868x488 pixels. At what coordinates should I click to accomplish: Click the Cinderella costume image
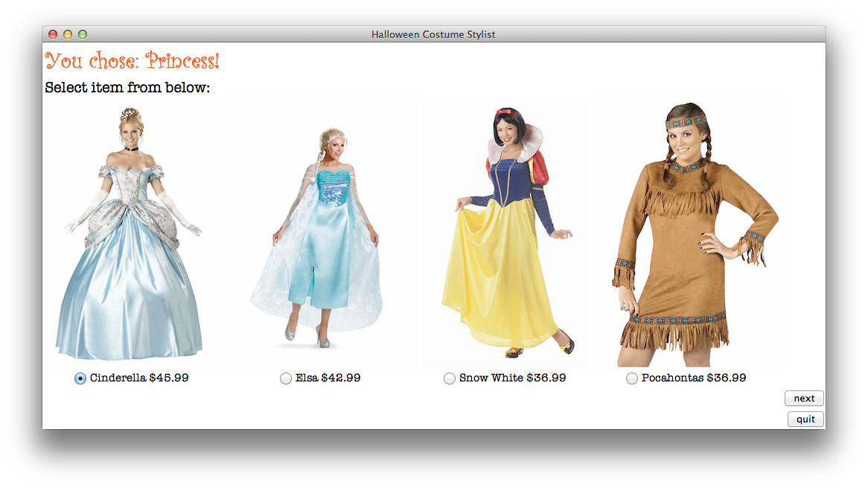pos(130,234)
